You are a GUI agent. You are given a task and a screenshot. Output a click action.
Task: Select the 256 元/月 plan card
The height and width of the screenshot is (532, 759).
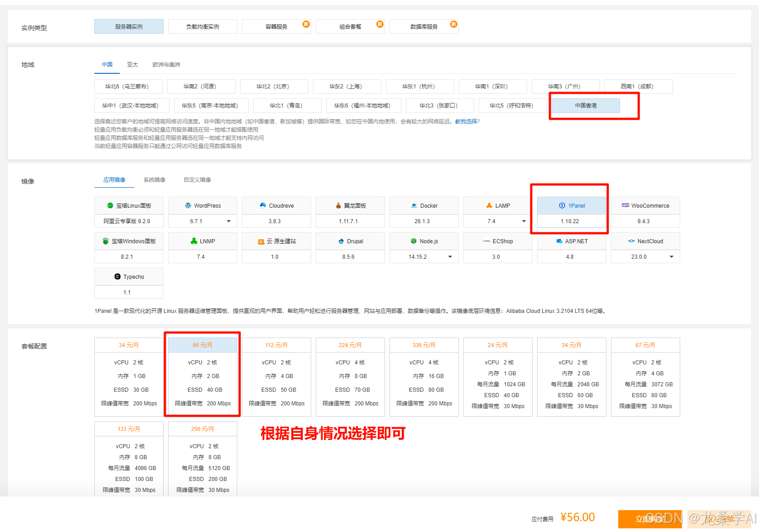(x=203, y=459)
